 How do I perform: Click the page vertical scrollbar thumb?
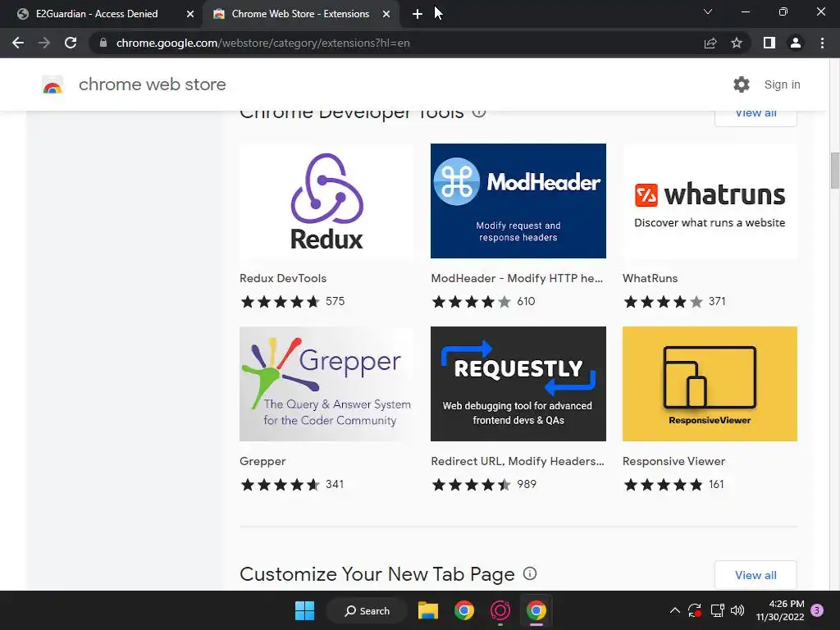pos(834,171)
